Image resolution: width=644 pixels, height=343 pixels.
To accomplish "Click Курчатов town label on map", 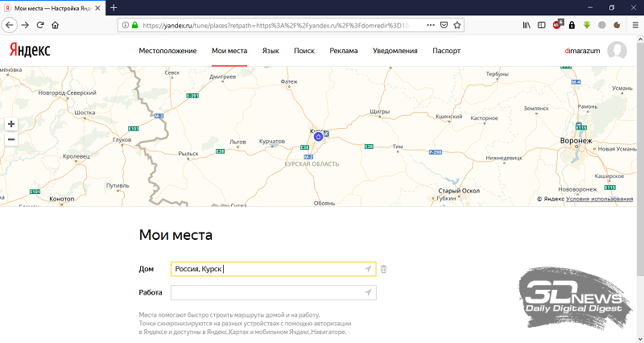I will 272,142.
